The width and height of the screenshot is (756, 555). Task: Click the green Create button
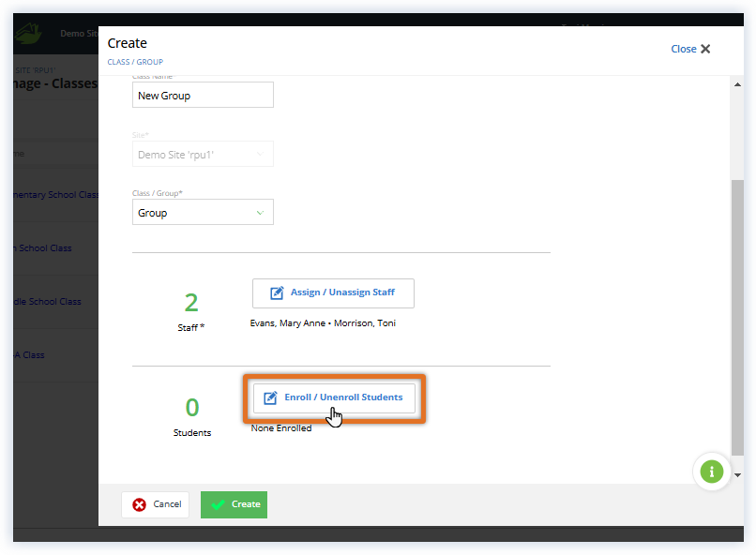point(234,504)
